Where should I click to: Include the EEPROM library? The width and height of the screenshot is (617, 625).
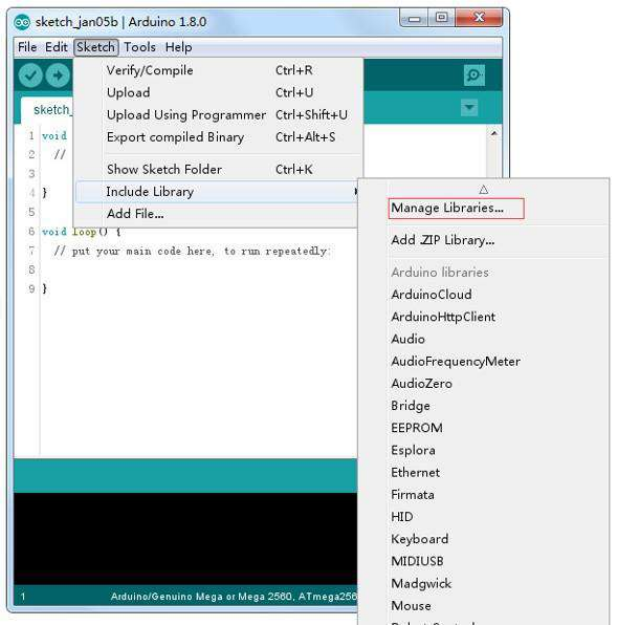417,428
